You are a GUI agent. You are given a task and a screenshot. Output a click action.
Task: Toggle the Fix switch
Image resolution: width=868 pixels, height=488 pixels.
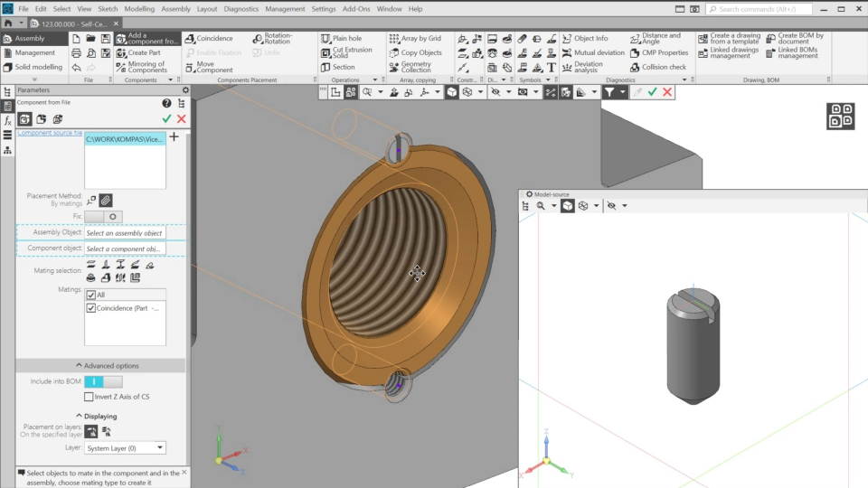click(102, 217)
